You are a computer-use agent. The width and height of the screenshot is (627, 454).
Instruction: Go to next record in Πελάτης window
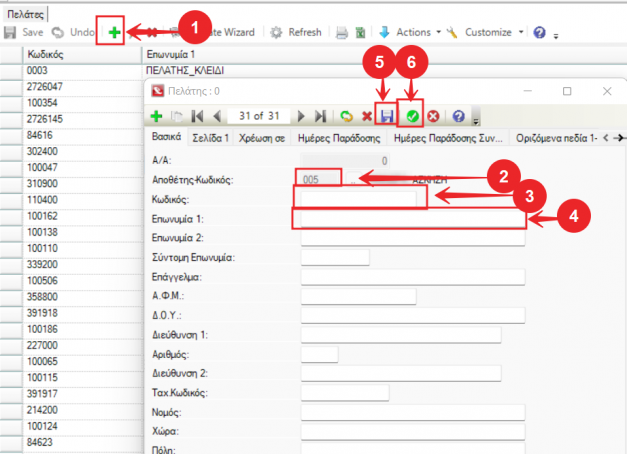pos(301,116)
